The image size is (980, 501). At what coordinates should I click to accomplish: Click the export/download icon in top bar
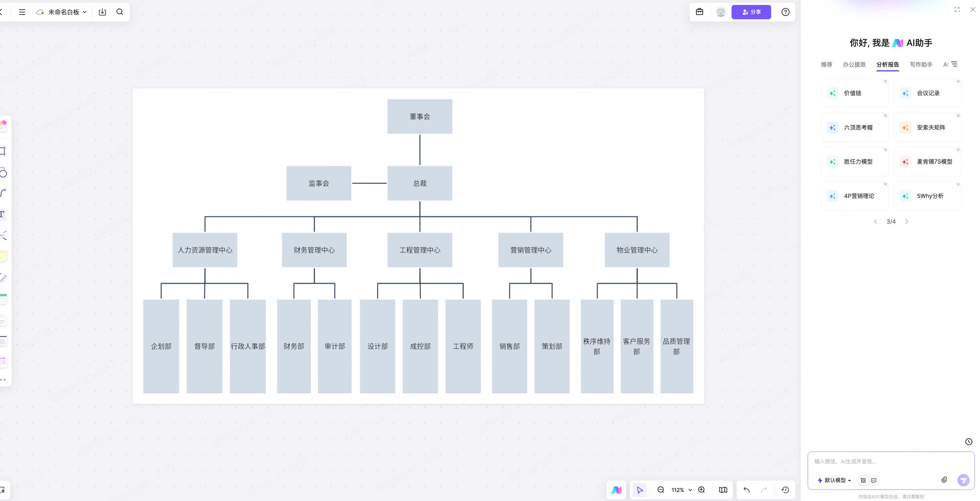(x=102, y=12)
